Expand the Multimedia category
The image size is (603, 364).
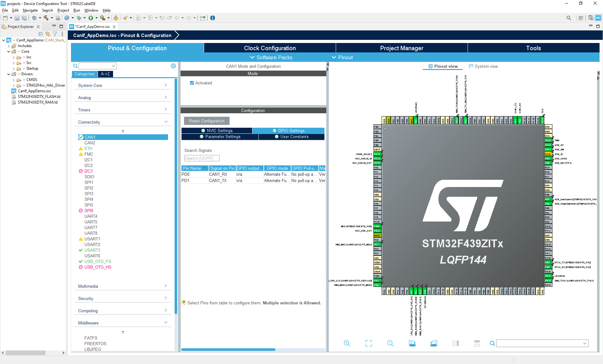coord(123,286)
